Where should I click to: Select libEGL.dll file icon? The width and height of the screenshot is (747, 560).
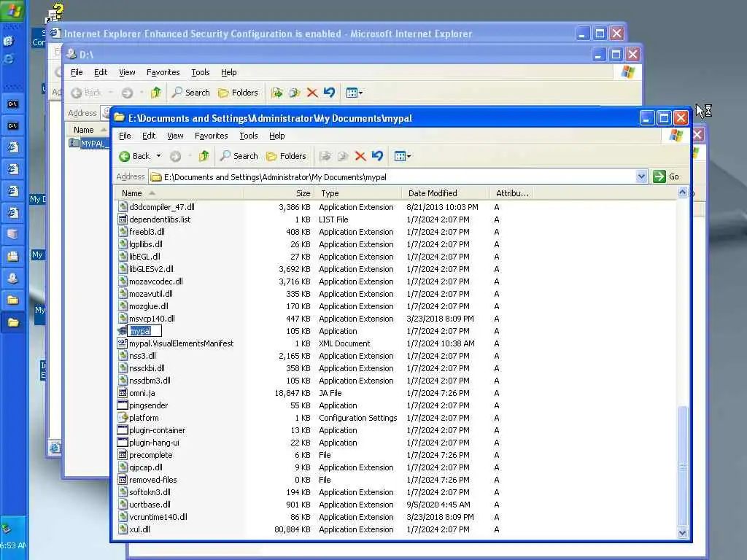coord(123,256)
